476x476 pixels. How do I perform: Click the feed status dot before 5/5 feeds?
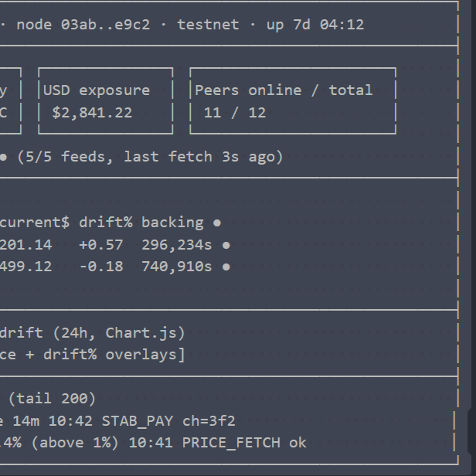click(x=3, y=157)
